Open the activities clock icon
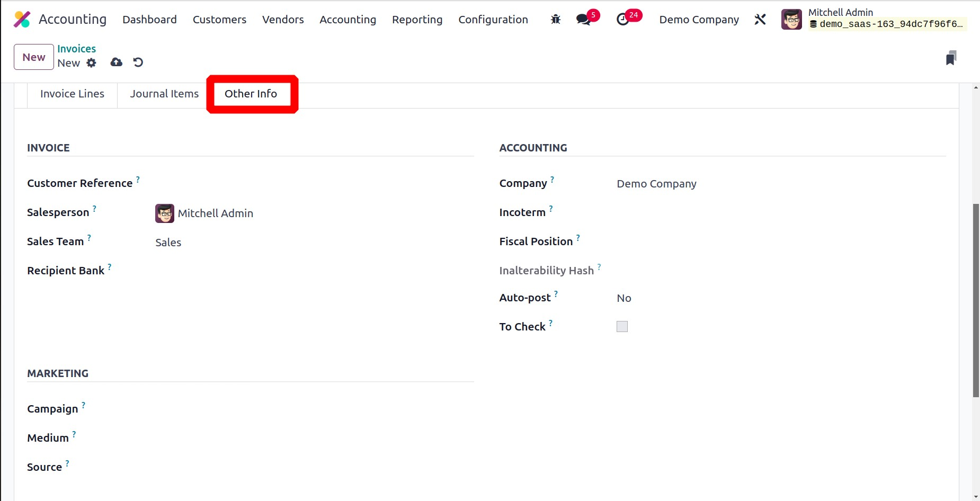 pyautogui.click(x=623, y=20)
